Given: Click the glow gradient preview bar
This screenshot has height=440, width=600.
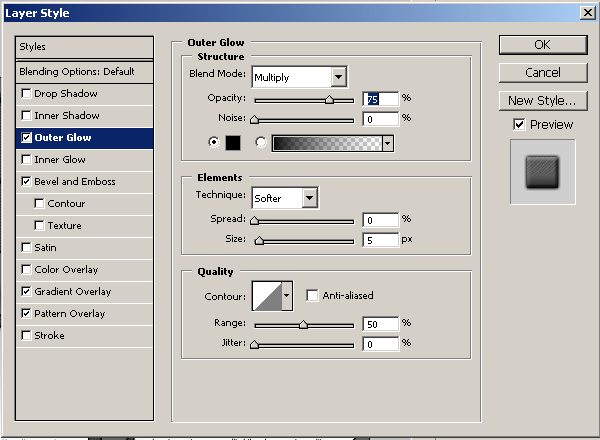Looking at the screenshot, I should point(326,143).
